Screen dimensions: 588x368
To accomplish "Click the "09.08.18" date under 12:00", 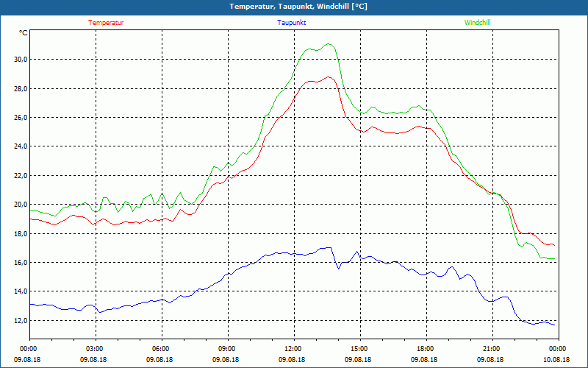I will (292, 360).
